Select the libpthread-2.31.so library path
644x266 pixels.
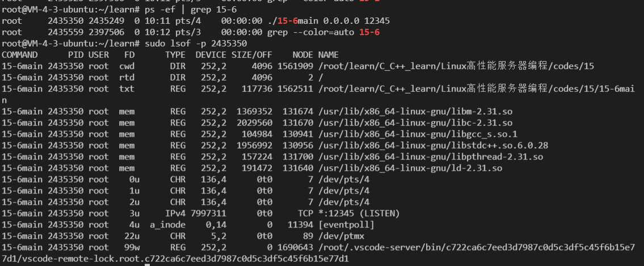(x=431, y=157)
